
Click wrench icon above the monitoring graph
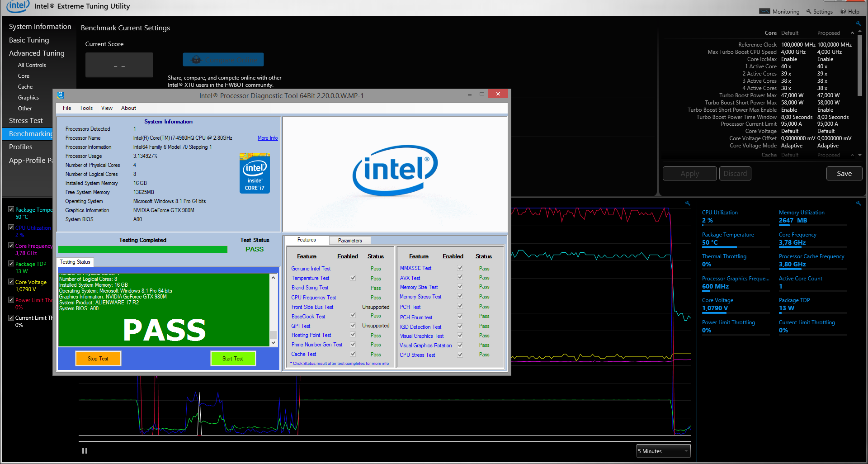[x=687, y=203]
